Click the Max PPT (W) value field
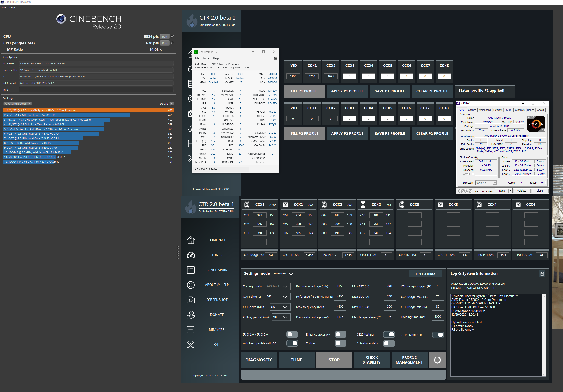This screenshot has width=563, height=392. point(389,286)
